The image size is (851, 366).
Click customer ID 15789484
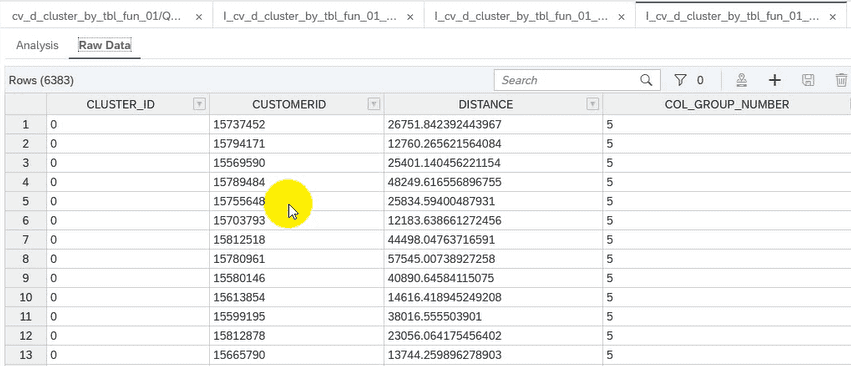pyautogui.click(x=239, y=182)
